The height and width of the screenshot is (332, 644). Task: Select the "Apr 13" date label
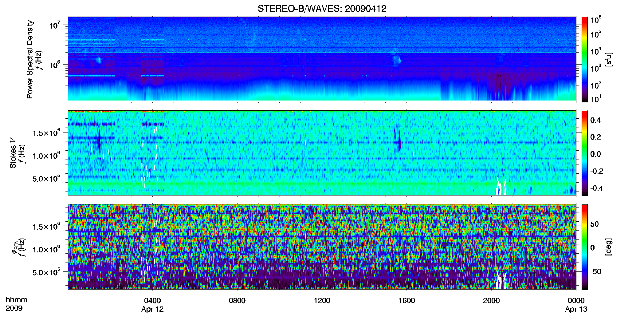tap(576, 309)
